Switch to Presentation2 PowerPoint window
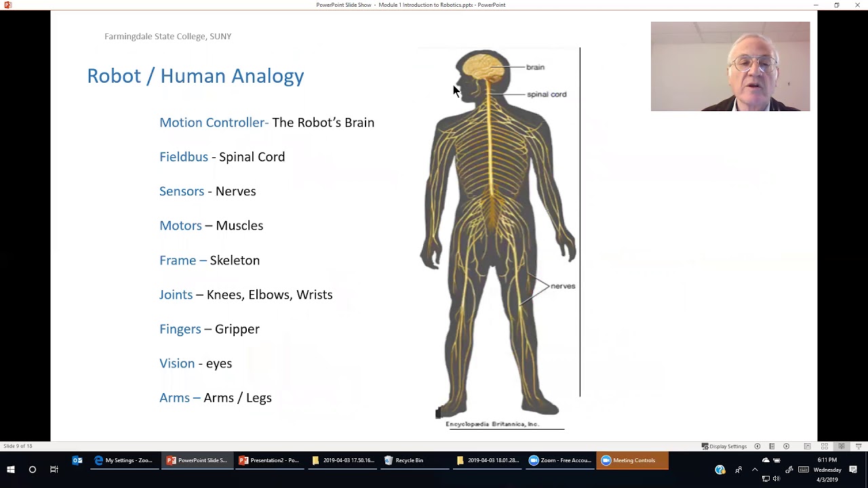The width and height of the screenshot is (868, 488). 270,460
